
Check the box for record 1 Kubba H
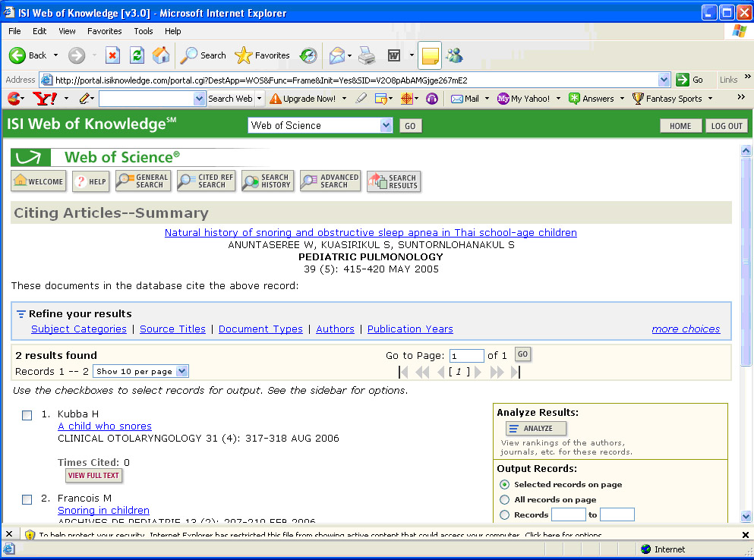[27, 415]
